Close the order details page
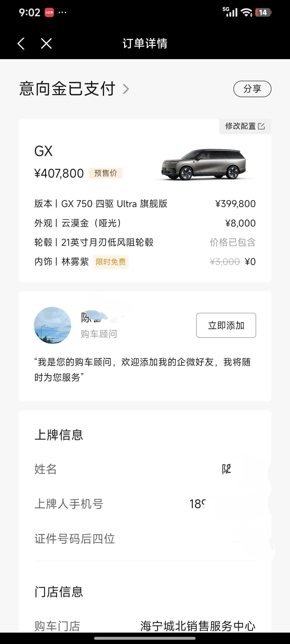Screen dimensions: 290x644 pyautogui.click(x=46, y=44)
